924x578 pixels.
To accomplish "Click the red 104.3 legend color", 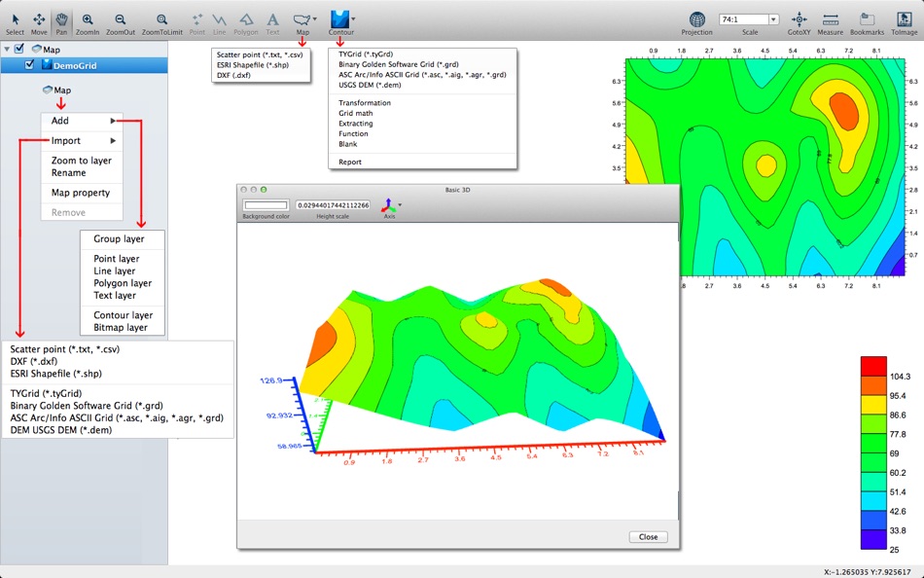I will [873, 366].
